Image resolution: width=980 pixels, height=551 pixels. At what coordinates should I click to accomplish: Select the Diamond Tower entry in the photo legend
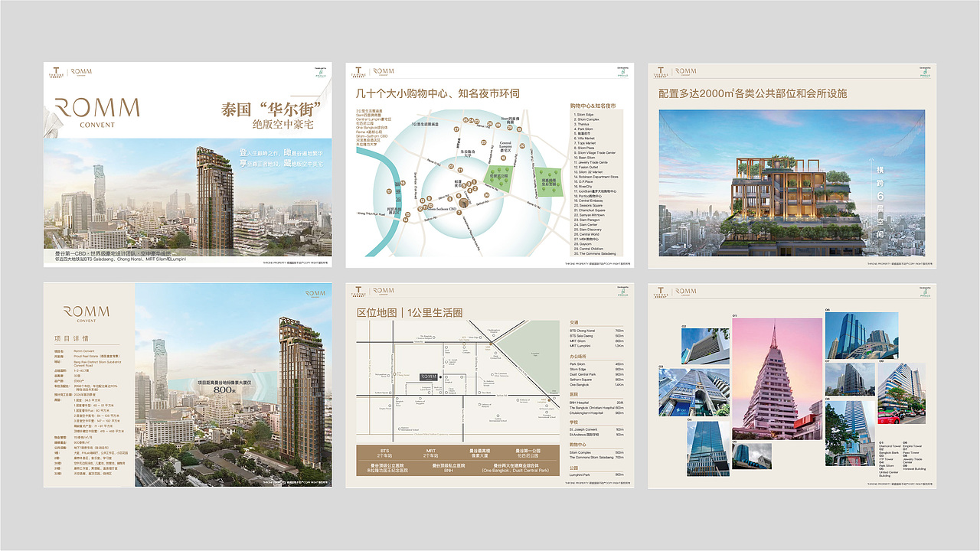pyautogui.click(x=890, y=446)
